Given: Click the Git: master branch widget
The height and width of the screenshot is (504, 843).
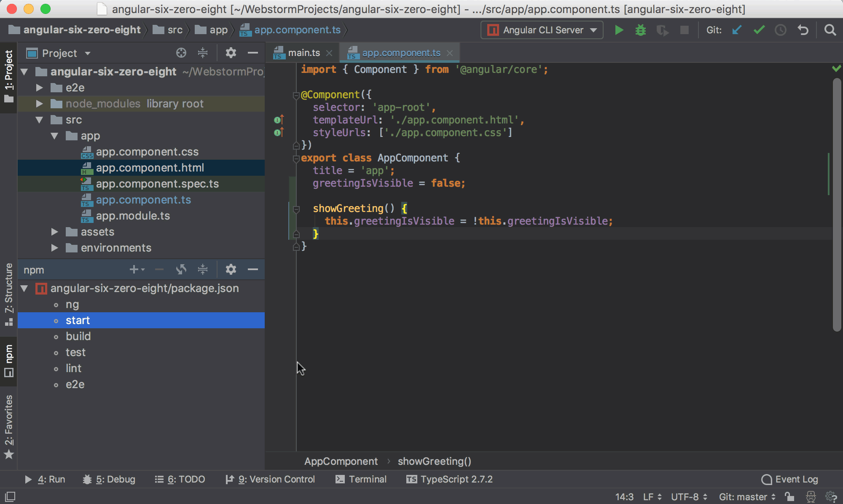Looking at the screenshot, I should tap(746, 497).
